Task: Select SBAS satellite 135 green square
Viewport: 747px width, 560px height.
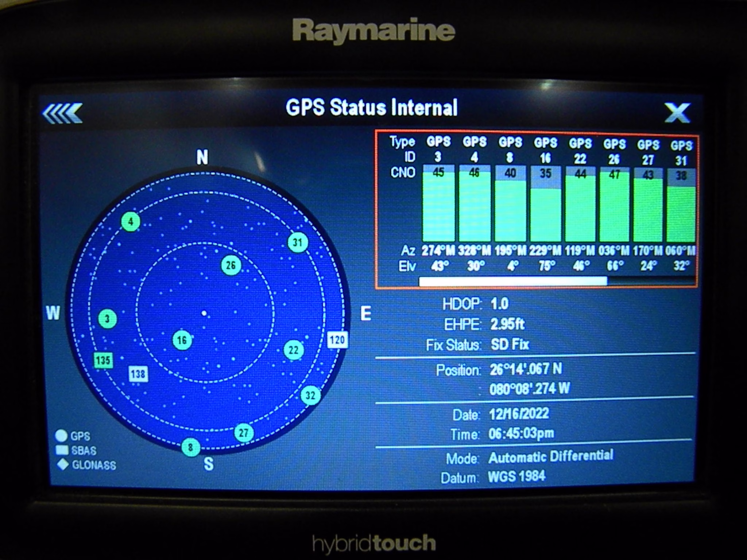Action: (x=103, y=360)
